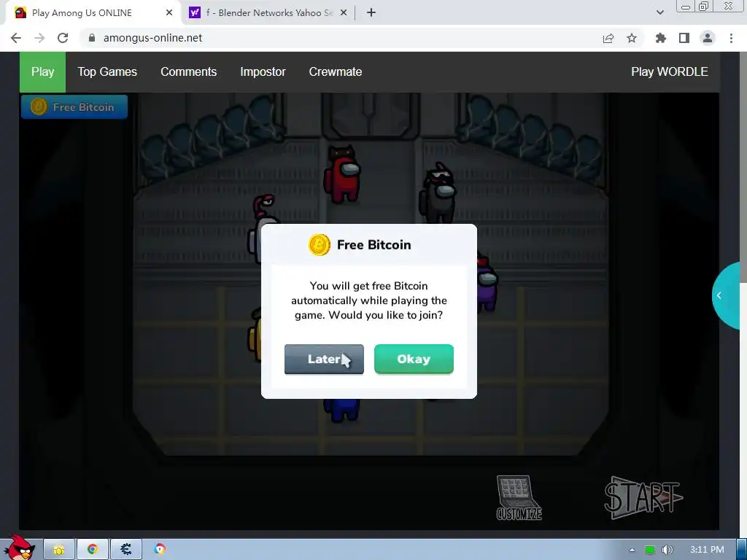Open the Crewmate menu item
The width and height of the screenshot is (747, 560).
point(336,72)
